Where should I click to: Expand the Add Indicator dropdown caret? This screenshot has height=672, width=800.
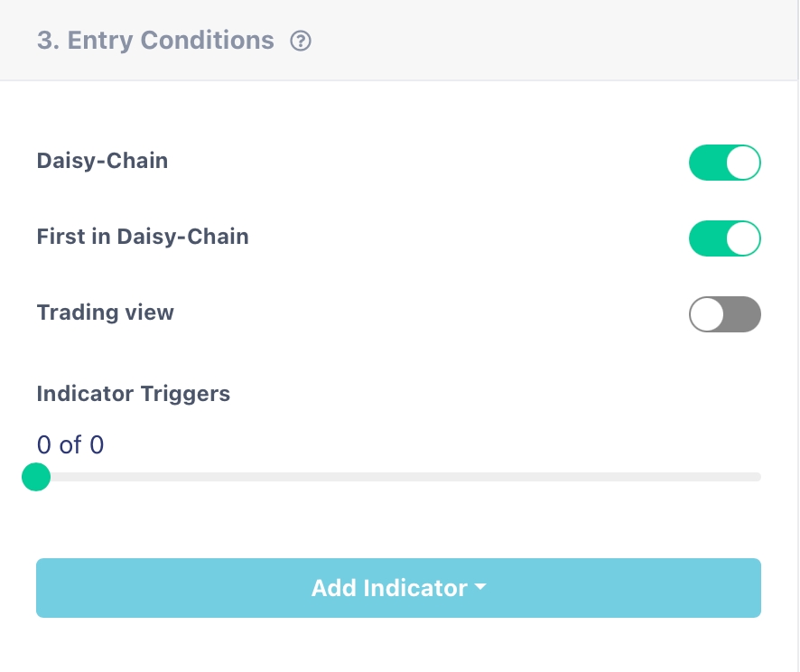pyautogui.click(x=479, y=588)
